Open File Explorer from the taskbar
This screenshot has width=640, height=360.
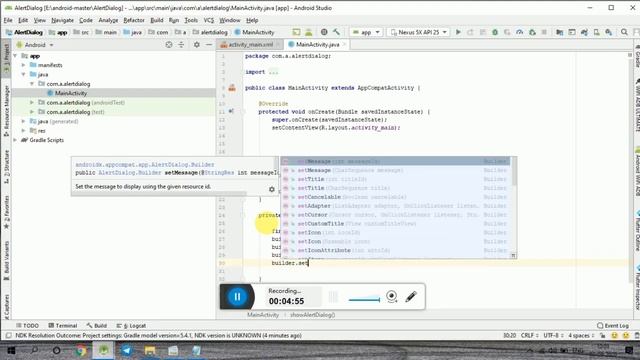(150, 350)
